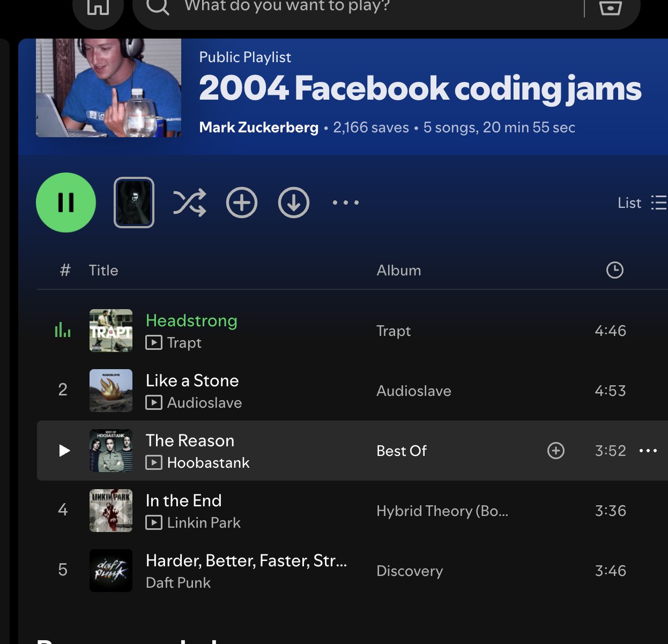Open the List view options
The width and height of the screenshot is (668, 644).
[642, 203]
